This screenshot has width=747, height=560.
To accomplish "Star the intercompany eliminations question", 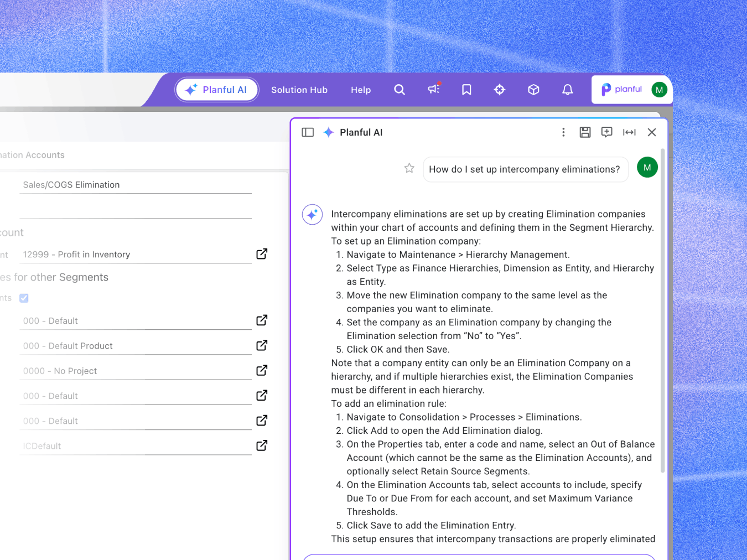I will 409,168.
